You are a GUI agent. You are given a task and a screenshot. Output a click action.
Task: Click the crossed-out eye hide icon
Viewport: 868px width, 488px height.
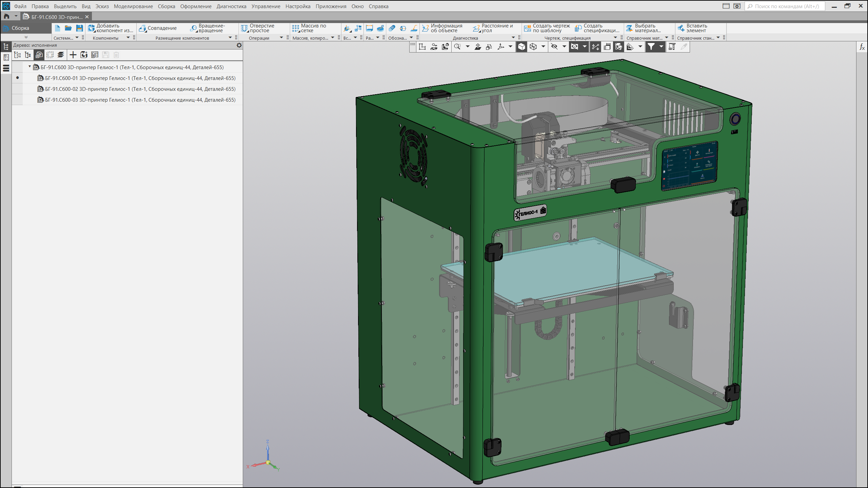pyautogui.click(x=554, y=47)
